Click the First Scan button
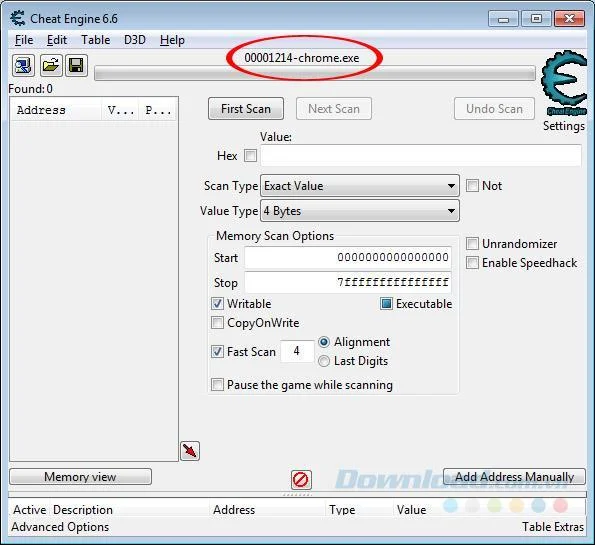This screenshot has width=595, height=545. click(x=246, y=109)
